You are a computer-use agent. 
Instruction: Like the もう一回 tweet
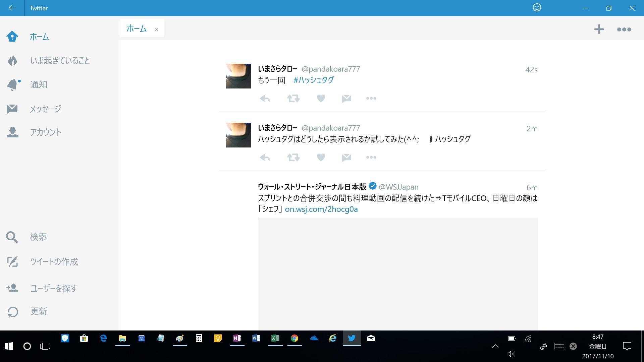(x=321, y=98)
